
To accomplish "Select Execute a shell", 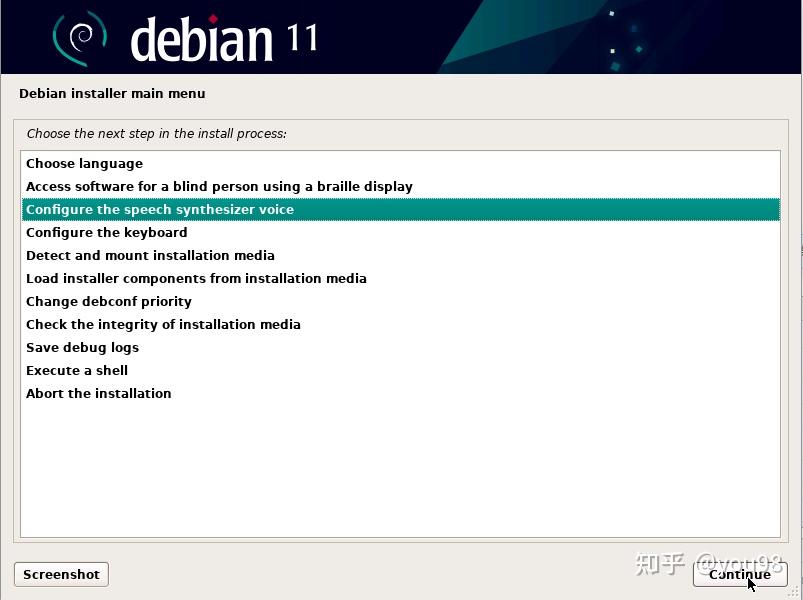I will pyautogui.click(x=76, y=370).
